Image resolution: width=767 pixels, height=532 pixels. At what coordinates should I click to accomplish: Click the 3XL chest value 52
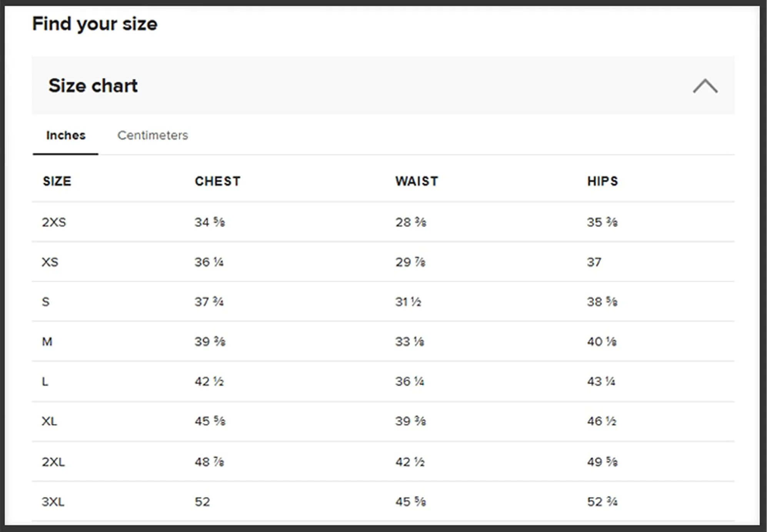[202, 502]
